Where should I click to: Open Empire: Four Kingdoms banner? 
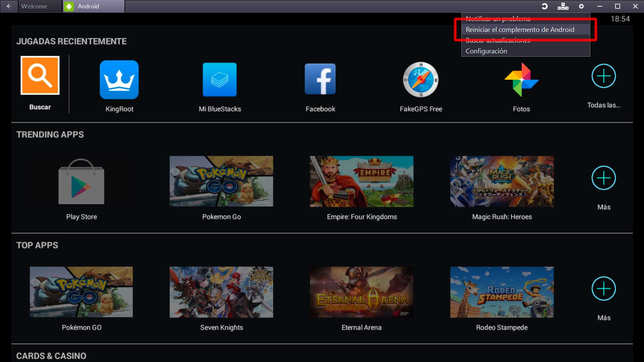tap(361, 181)
